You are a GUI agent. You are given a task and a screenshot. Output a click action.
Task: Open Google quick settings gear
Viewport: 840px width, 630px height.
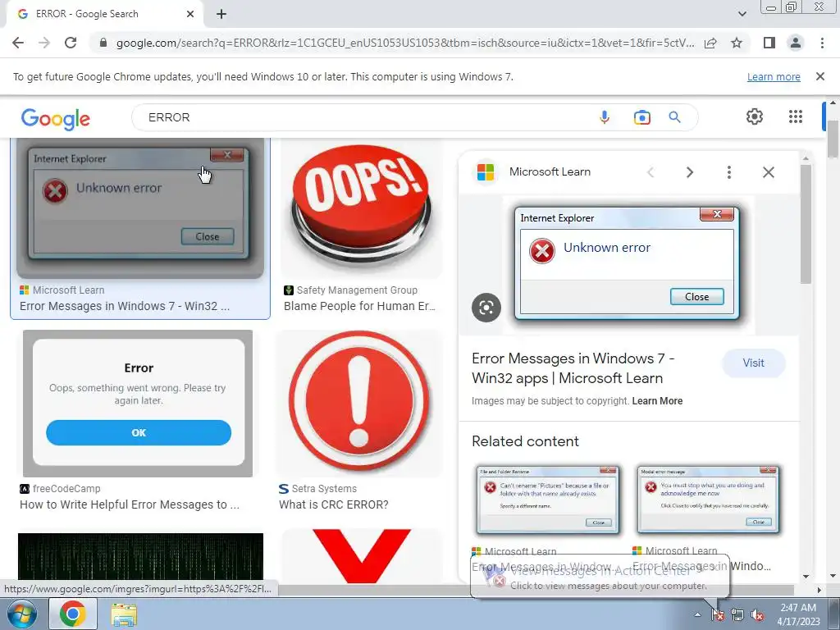[755, 116]
